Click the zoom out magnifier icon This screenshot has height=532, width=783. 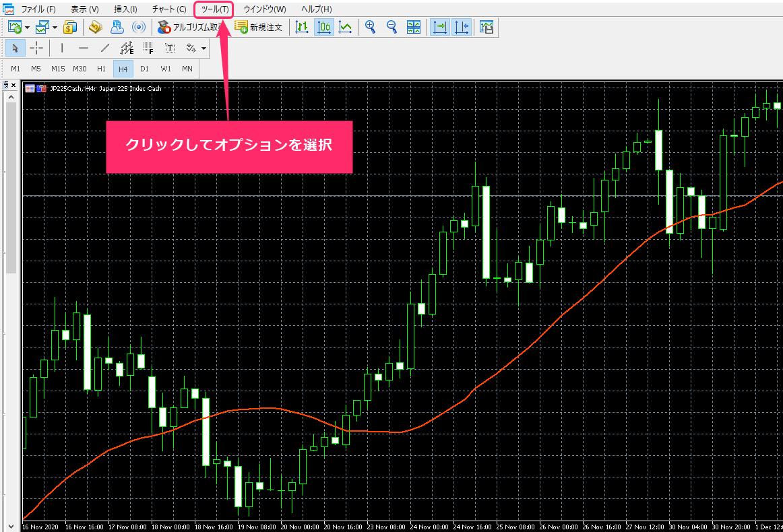(x=391, y=28)
